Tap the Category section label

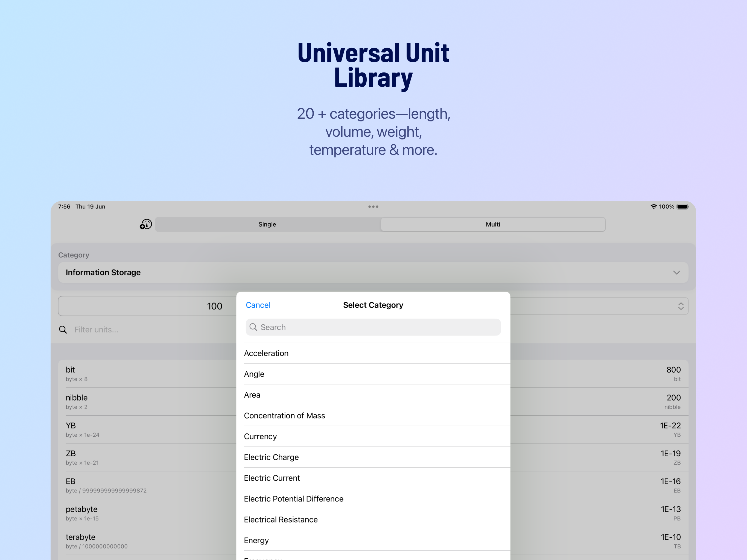[74, 255]
